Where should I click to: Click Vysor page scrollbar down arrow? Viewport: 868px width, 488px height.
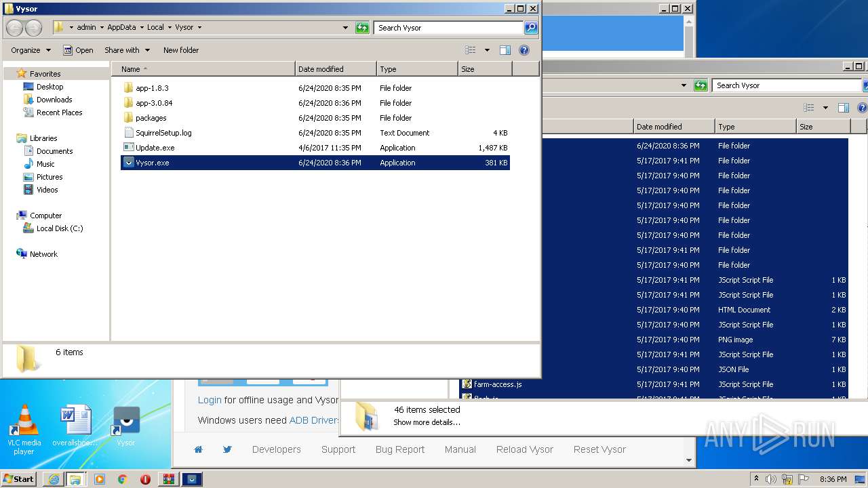[689, 461]
